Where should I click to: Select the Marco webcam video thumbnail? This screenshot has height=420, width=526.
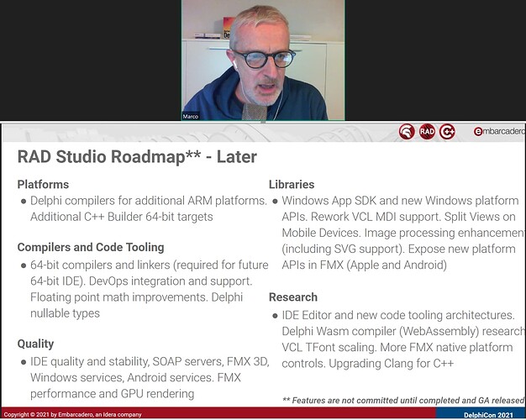pyautogui.click(x=263, y=60)
